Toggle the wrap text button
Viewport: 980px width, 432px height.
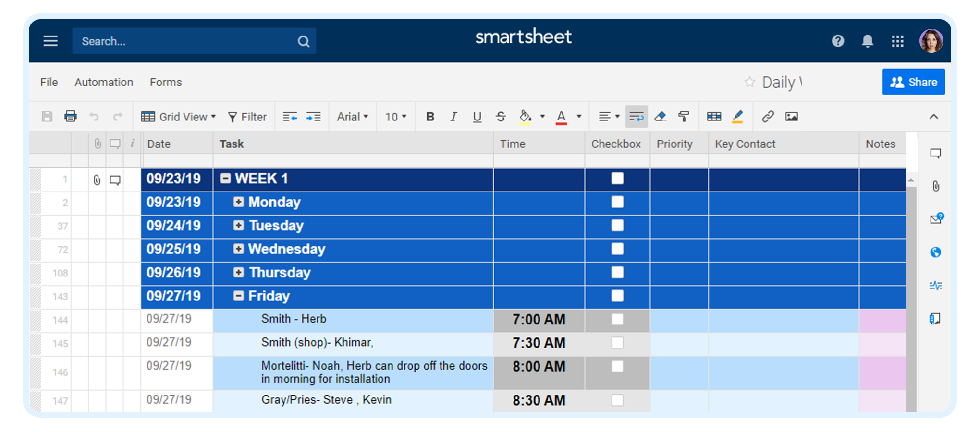(637, 117)
